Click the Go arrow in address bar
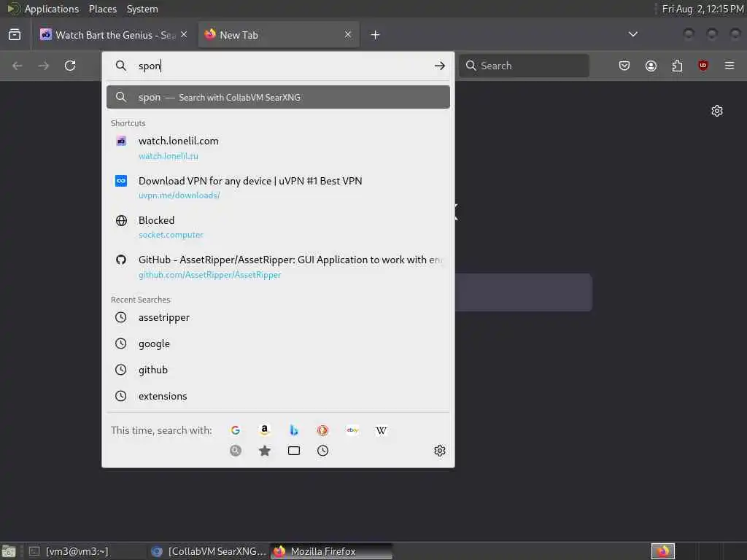747x560 pixels. [x=439, y=66]
